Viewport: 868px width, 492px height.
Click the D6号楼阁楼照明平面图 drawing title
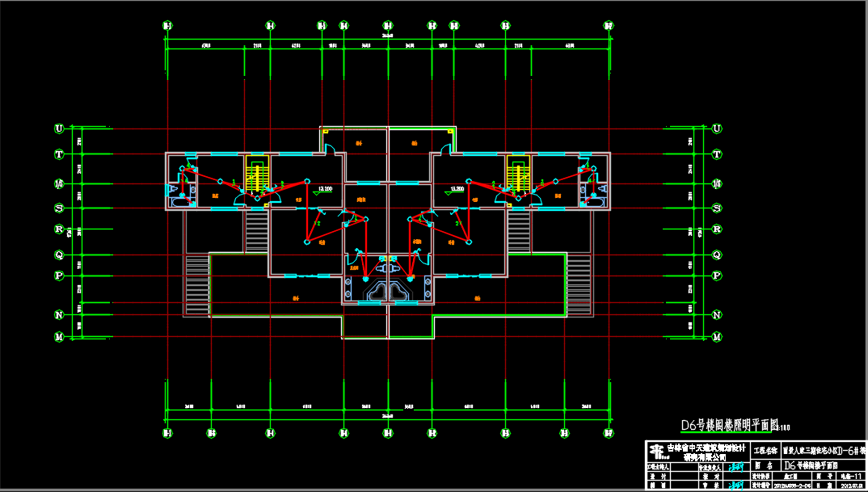[730, 425]
